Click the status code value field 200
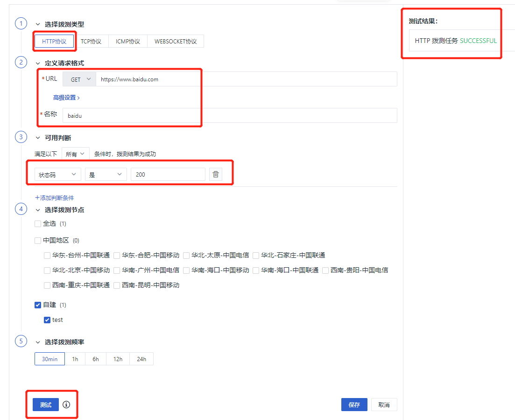Viewport: 515px width, 420px height. (x=168, y=175)
